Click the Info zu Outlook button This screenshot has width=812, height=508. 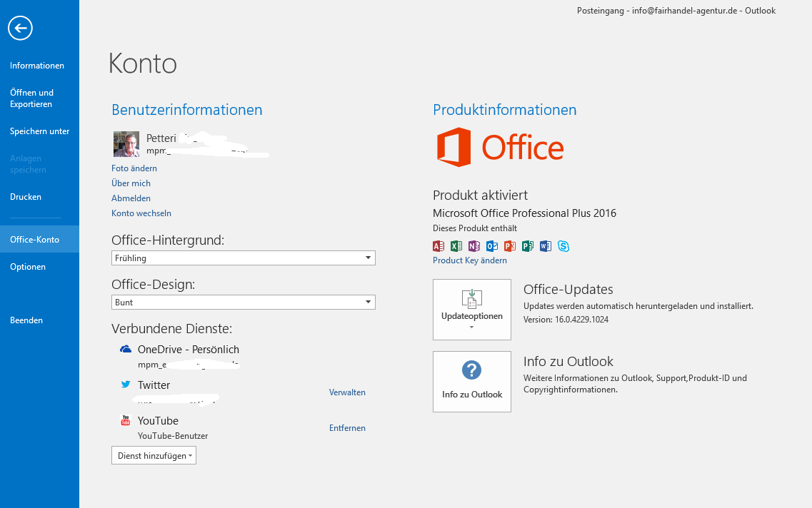[472, 382]
